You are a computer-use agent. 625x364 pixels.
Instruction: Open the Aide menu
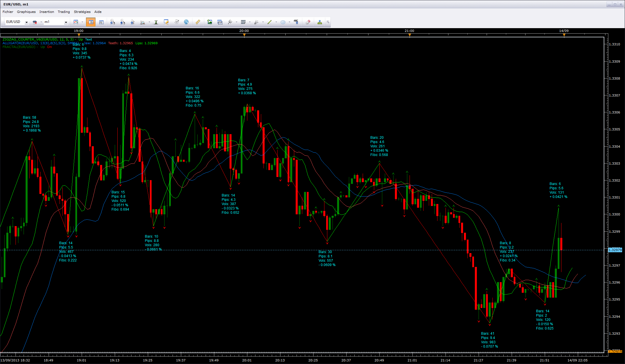point(98,12)
